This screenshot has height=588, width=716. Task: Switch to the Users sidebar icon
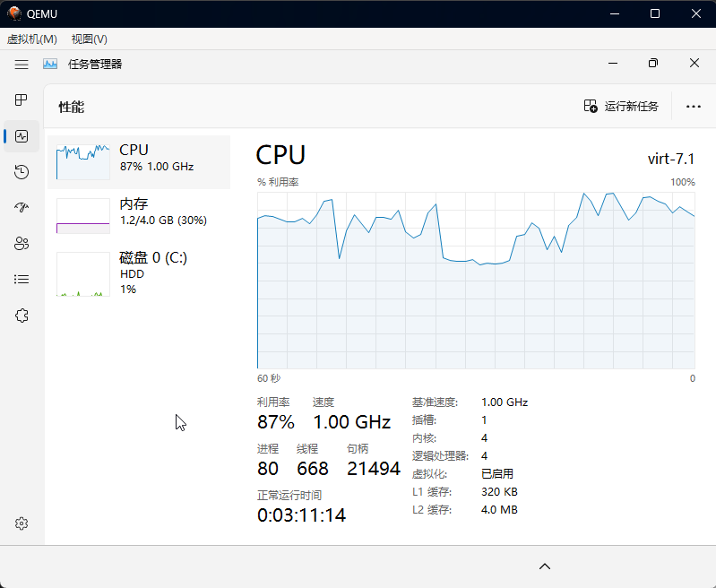22,243
